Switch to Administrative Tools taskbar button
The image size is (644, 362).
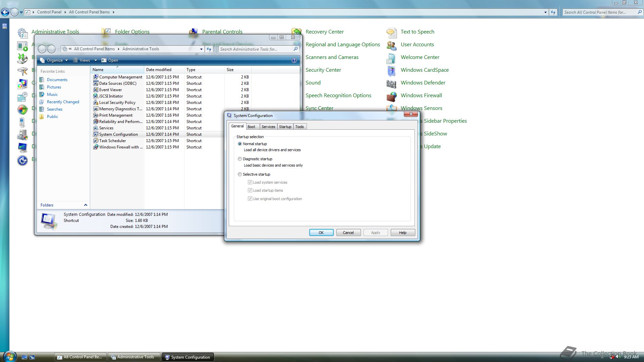point(133,357)
